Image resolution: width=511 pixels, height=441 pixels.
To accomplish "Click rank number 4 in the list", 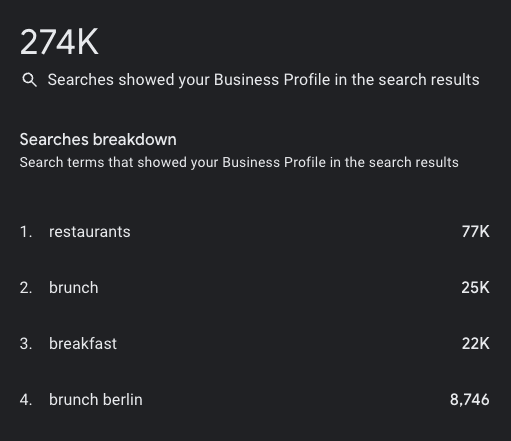I will click(26, 400).
